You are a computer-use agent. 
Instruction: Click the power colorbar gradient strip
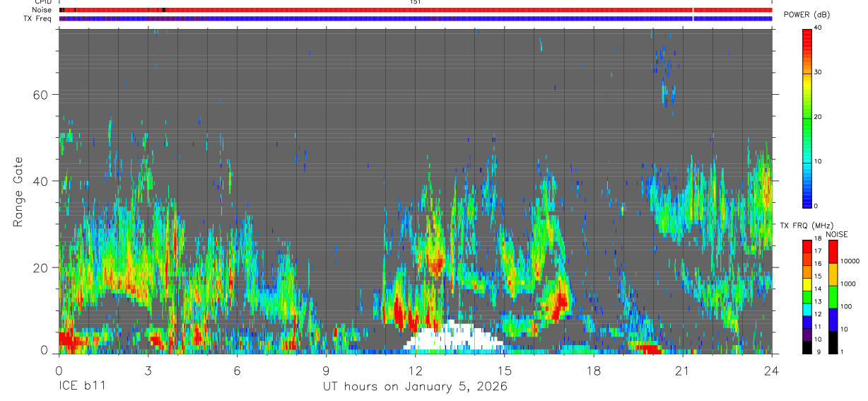[807, 117]
